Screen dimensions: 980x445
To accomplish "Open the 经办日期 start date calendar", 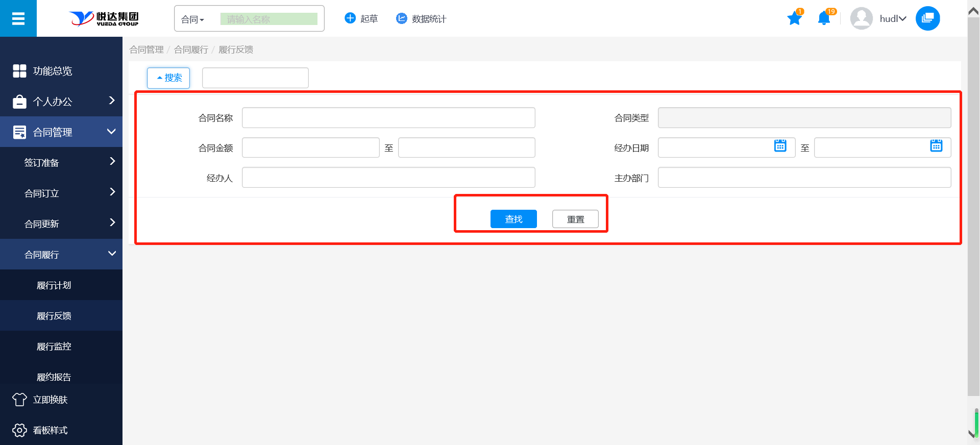I will pyautogui.click(x=780, y=146).
